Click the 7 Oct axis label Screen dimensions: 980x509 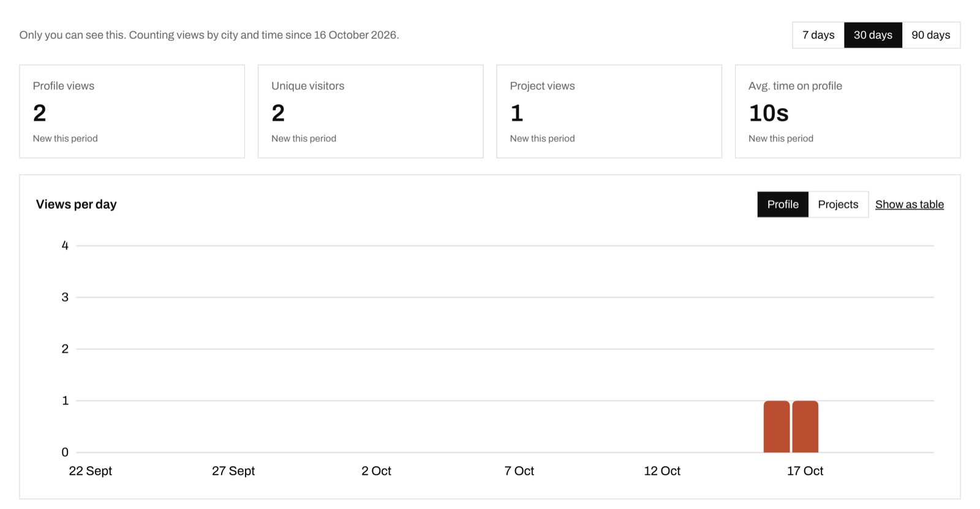[x=519, y=471]
